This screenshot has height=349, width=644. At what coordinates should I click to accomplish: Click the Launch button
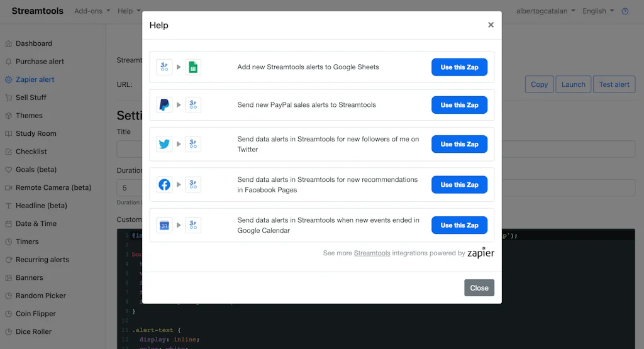coord(574,84)
